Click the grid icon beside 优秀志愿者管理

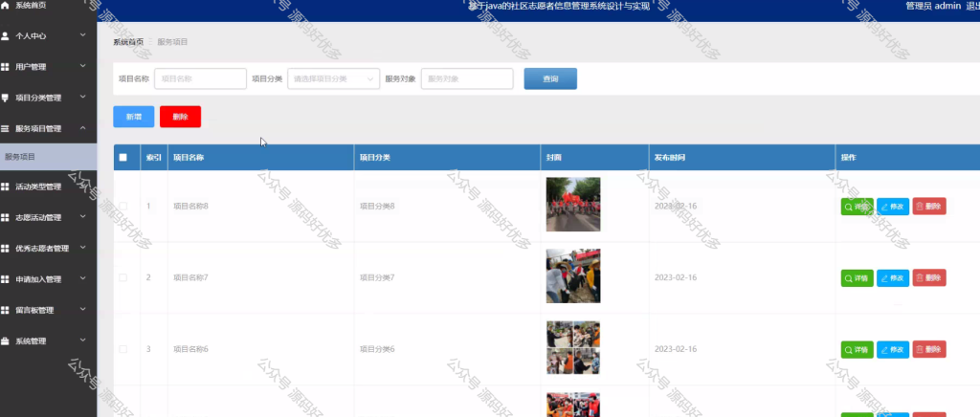pyautogui.click(x=5, y=249)
